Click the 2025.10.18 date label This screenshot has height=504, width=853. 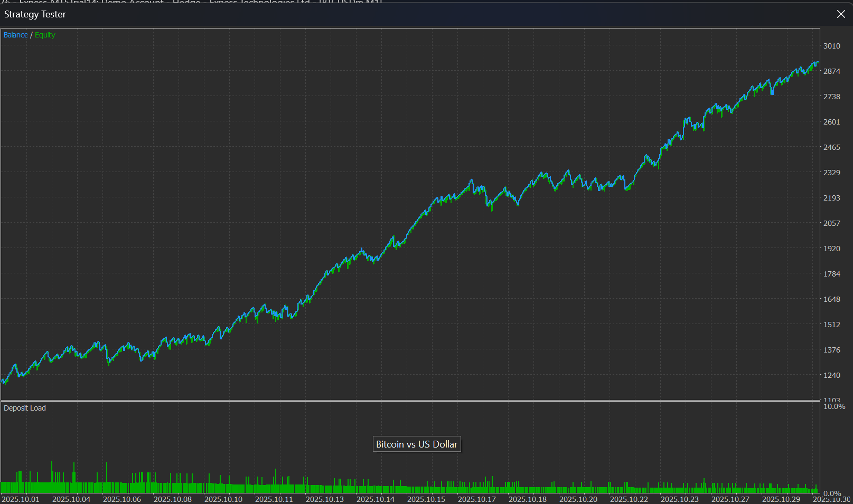(528, 499)
